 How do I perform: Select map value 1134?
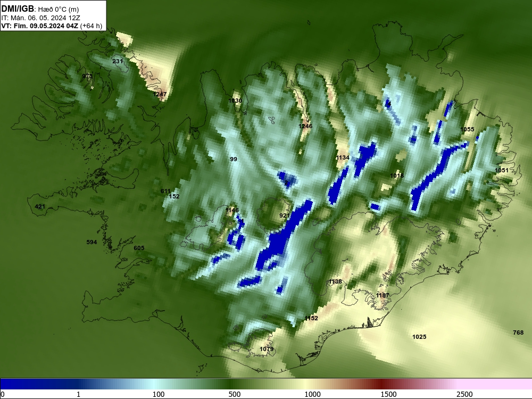click(343, 157)
